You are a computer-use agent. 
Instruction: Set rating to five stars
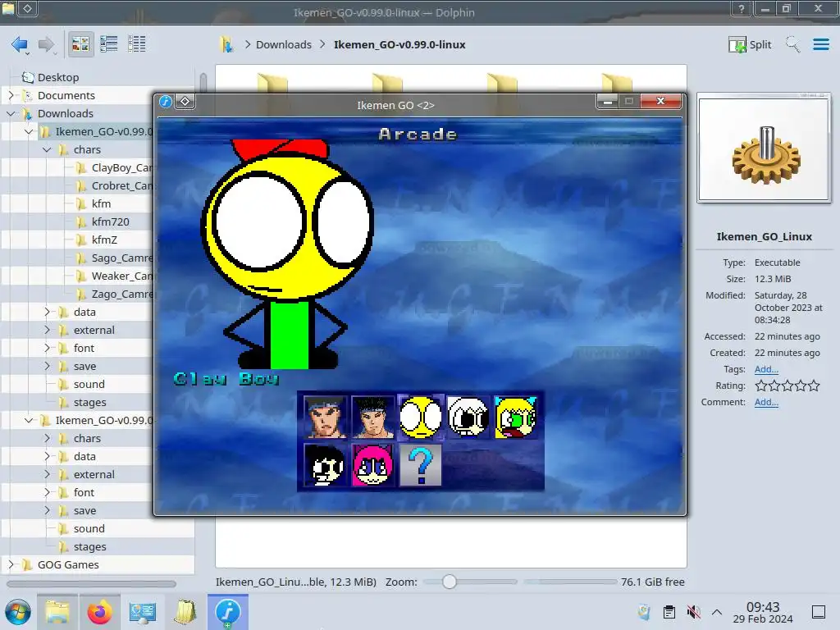click(x=814, y=386)
